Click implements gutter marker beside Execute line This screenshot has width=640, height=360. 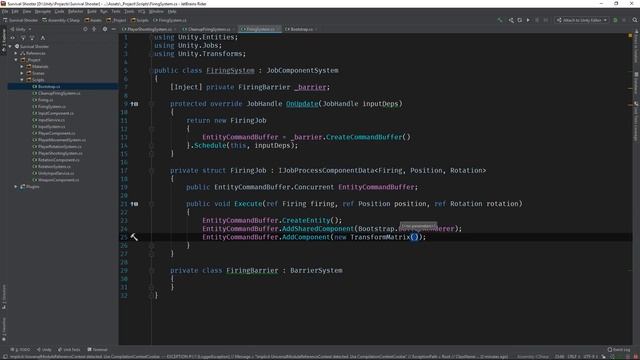point(135,204)
